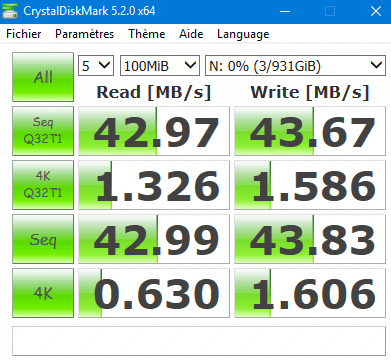Open the test count dropdown showing 5

pyautogui.click(x=96, y=65)
